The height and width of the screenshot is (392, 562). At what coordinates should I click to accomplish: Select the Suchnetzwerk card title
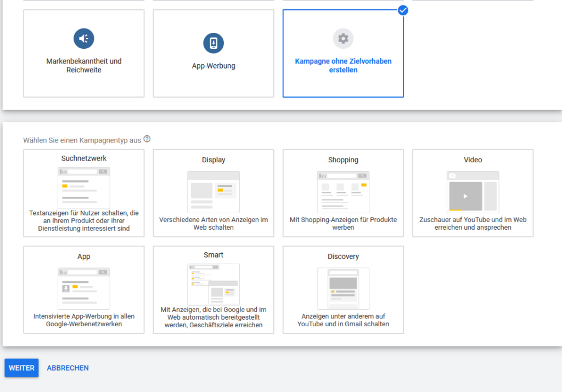[84, 158]
